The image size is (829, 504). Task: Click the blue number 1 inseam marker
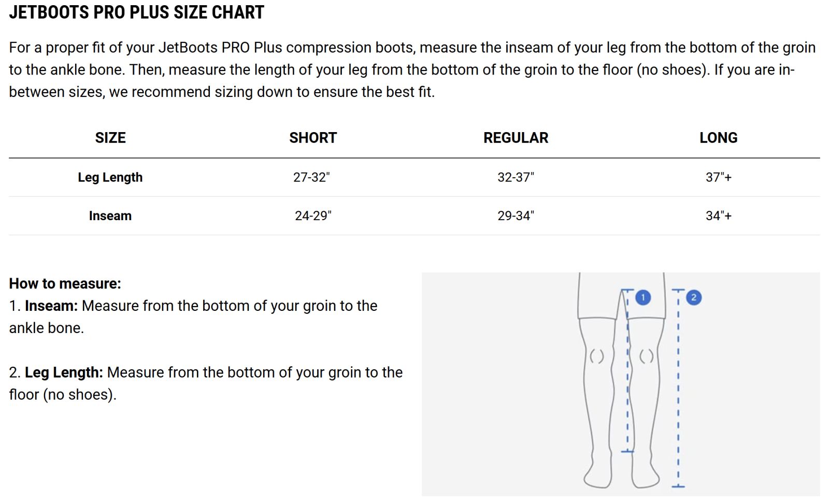[x=643, y=297]
